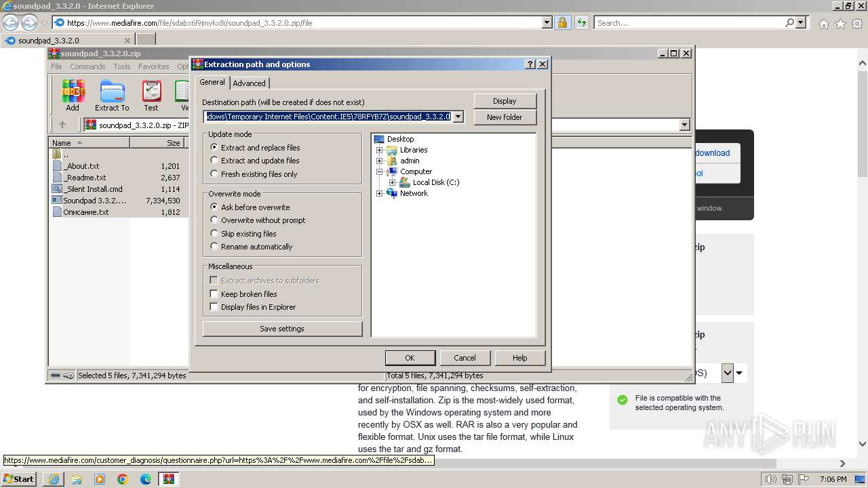
Task: Click OK to start extraction
Action: click(x=410, y=358)
